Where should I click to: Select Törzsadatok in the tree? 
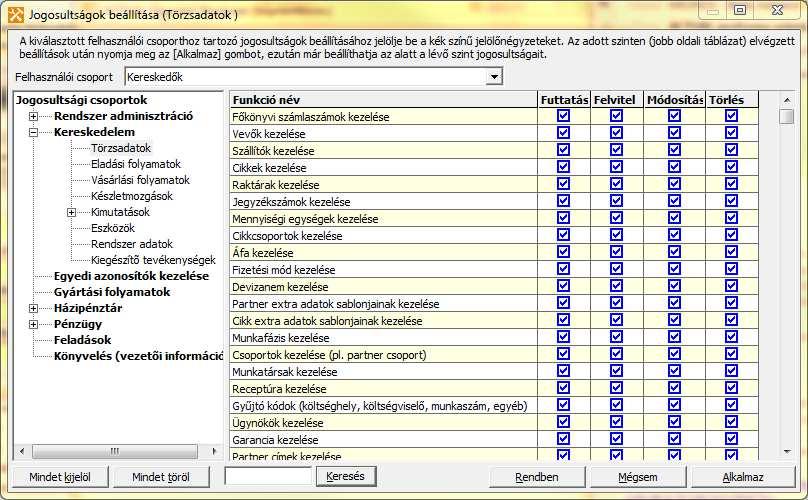click(x=121, y=148)
